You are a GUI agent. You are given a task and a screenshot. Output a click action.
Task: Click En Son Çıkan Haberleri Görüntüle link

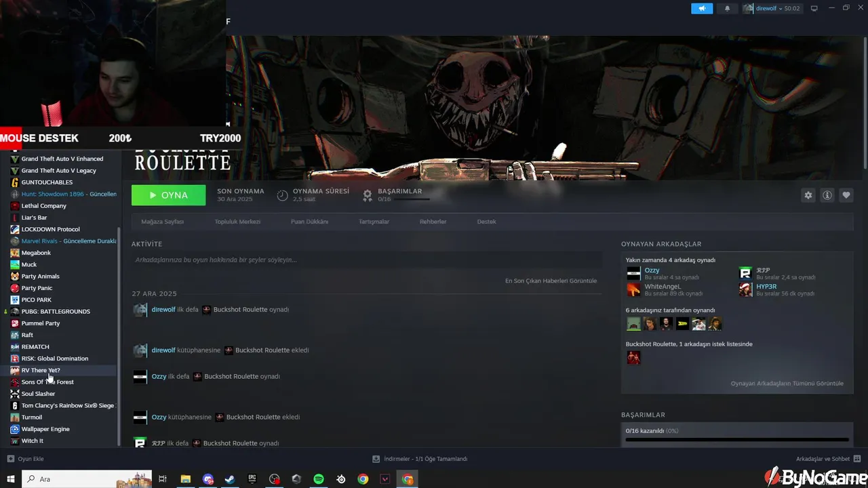coord(551,281)
